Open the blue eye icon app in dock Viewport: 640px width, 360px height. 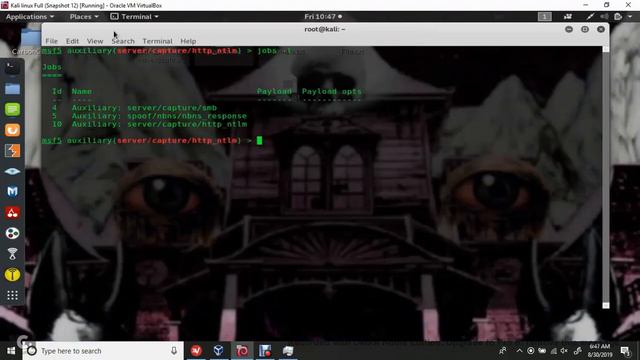(12, 171)
